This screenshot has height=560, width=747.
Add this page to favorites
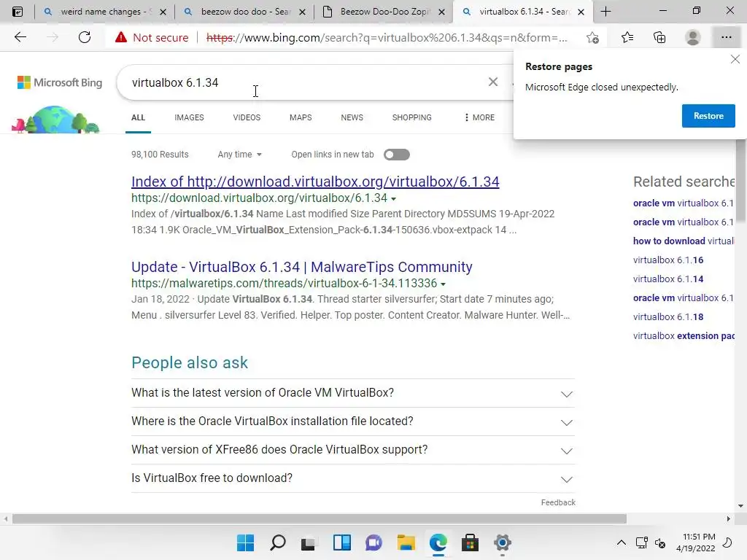click(592, 38)
